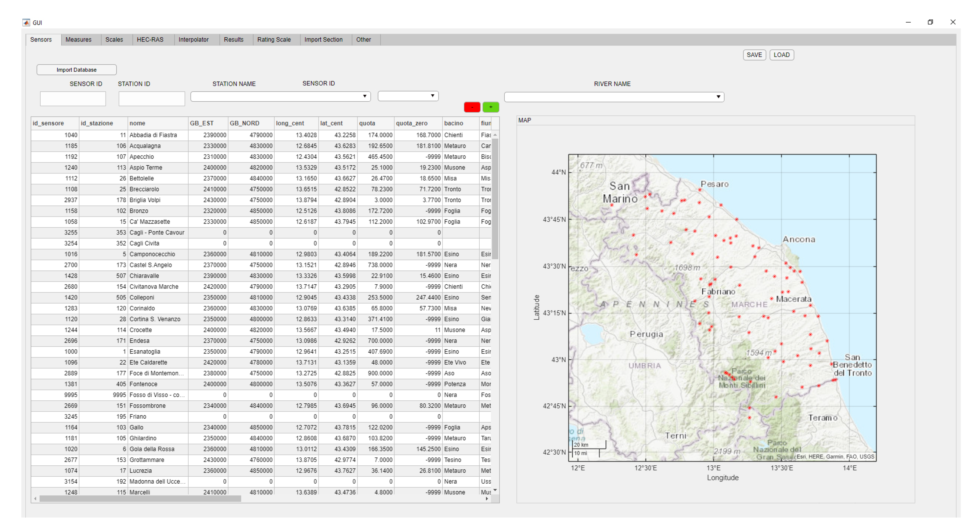Expand the RIVER NAME dropdown
This screenshot has height=531, width=980.
[614, 97]
